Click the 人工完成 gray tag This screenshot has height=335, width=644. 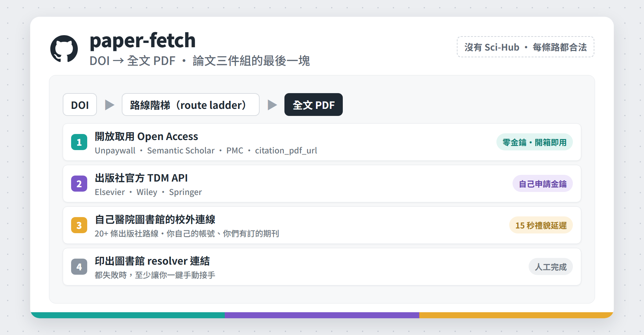pyautogui.click(x=550, y=267)
